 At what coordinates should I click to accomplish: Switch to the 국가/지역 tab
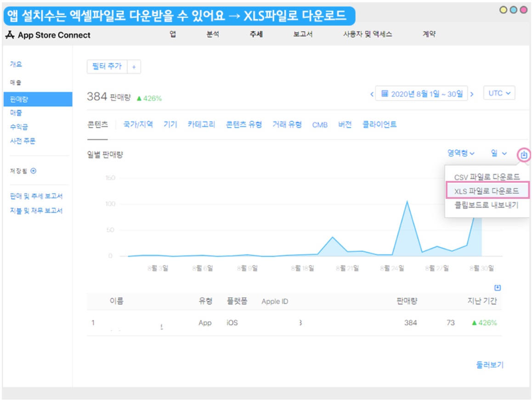(138, 124)
